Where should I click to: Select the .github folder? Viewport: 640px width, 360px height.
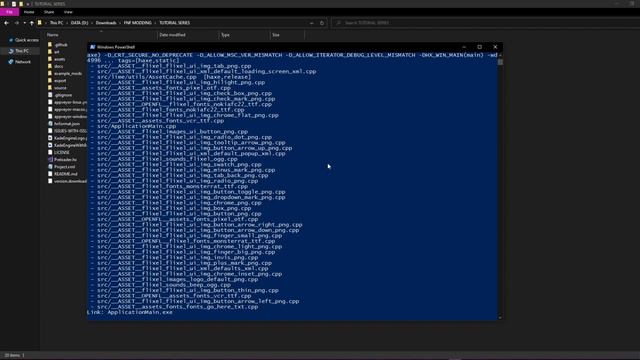pos(61,45)
